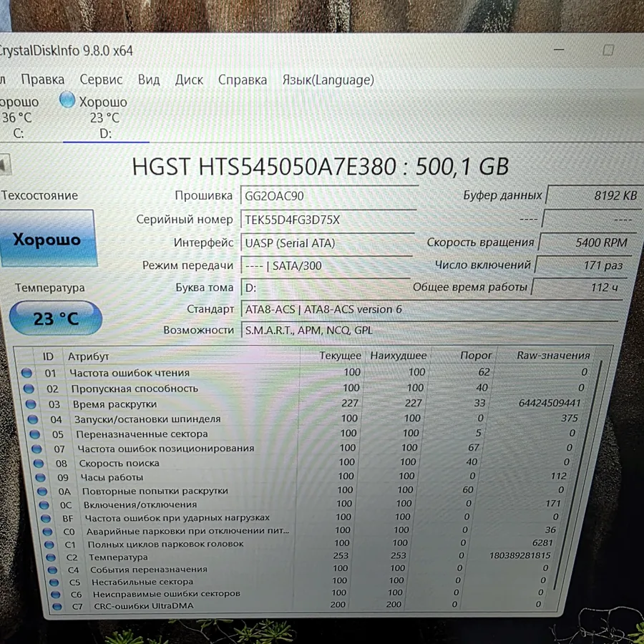Click status dot for Включения/отключения
Screen dimensions: 644x644
44,504
